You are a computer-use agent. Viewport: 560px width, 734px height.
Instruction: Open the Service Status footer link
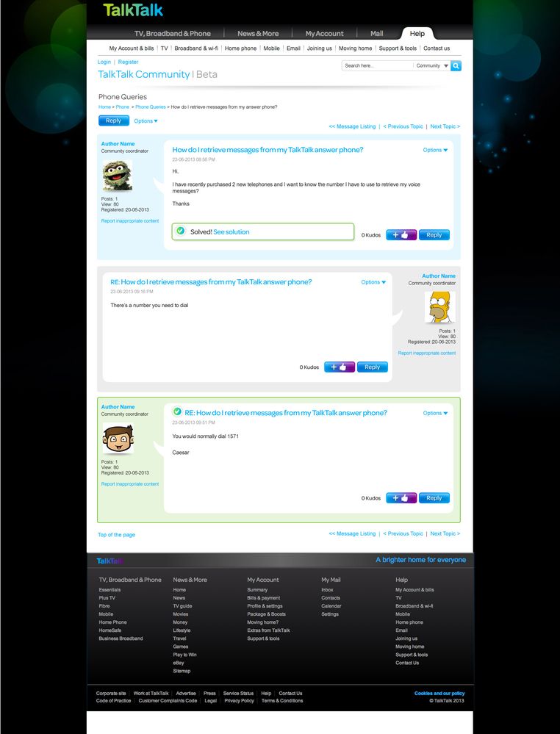[x=238, y=694]
